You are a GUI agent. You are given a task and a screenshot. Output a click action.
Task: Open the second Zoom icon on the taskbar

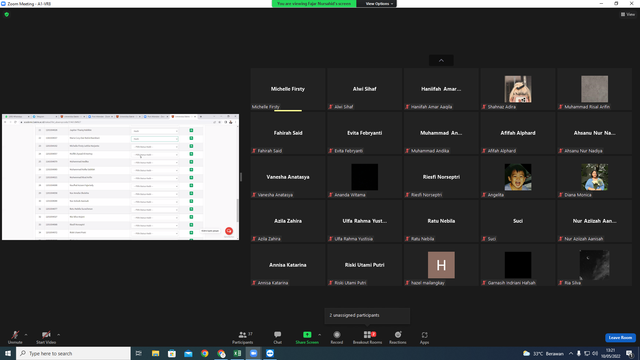270,353
